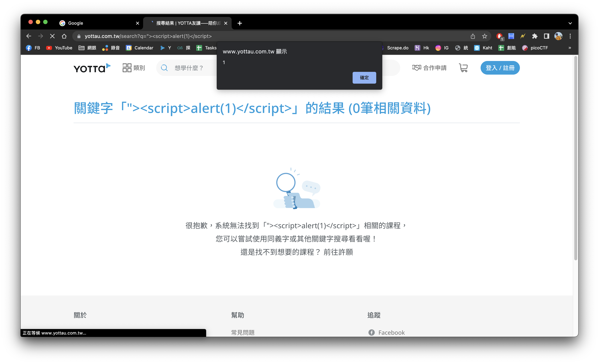Open the yellow lightning extension icon
Viewport: 599px width, 364px height.
click(x=523, y=36)
